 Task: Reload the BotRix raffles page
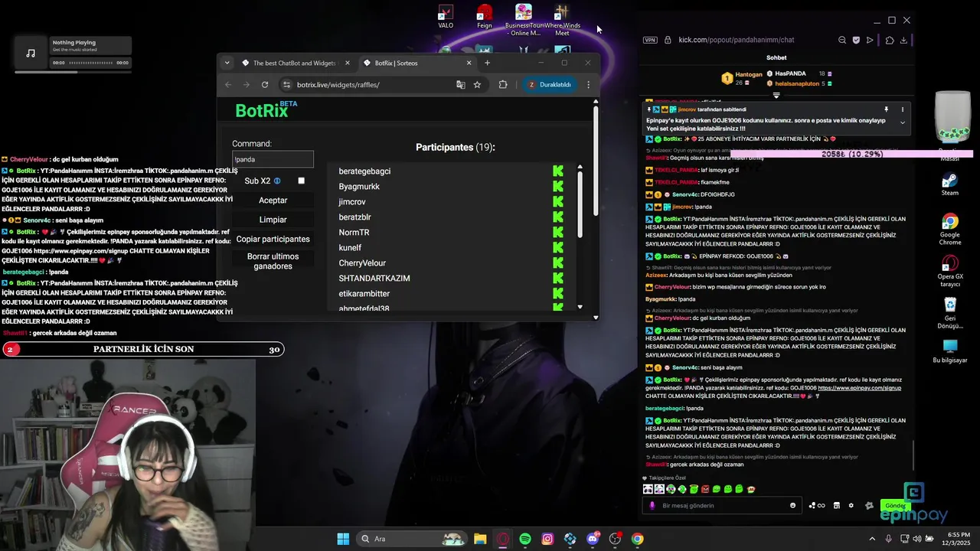pyautogui.click(x=265, y=85)
